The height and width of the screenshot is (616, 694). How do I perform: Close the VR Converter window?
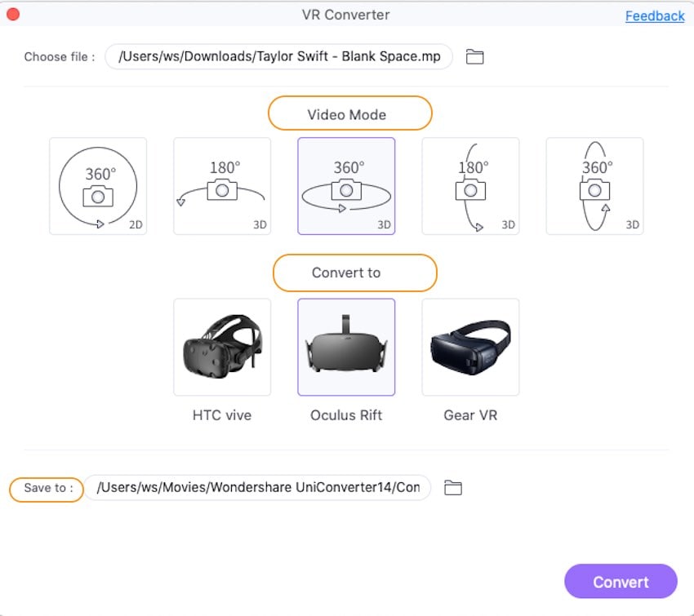coord(13,15)
